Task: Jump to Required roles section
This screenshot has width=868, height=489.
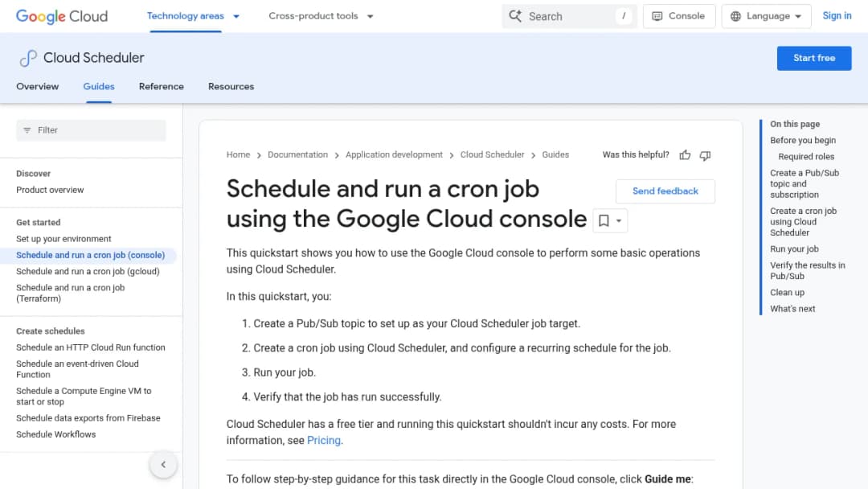Action: [x=806, y=157]
